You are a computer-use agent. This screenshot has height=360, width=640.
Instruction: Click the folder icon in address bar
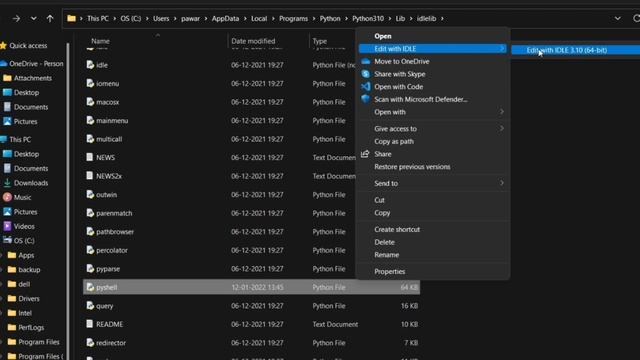click(x=71, y=18)
